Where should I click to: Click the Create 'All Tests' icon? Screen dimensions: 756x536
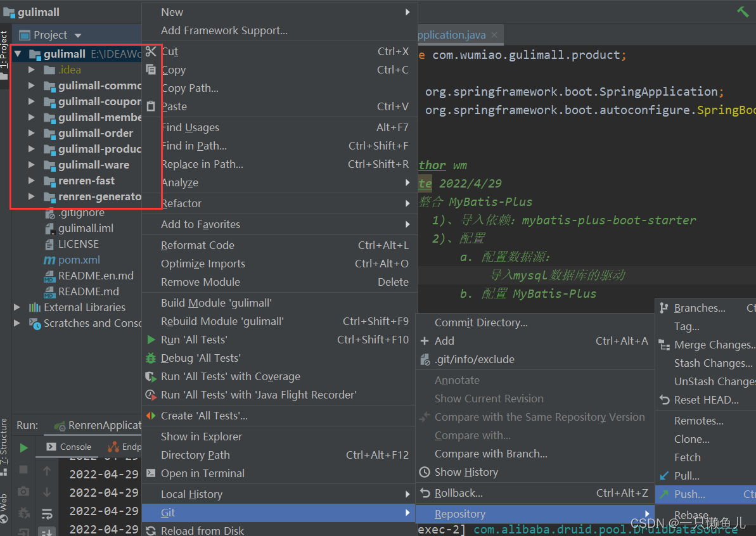tap(151, 416)
